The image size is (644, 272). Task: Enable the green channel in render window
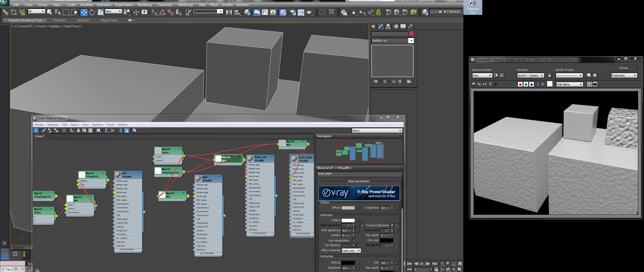[x=526, y=84]
